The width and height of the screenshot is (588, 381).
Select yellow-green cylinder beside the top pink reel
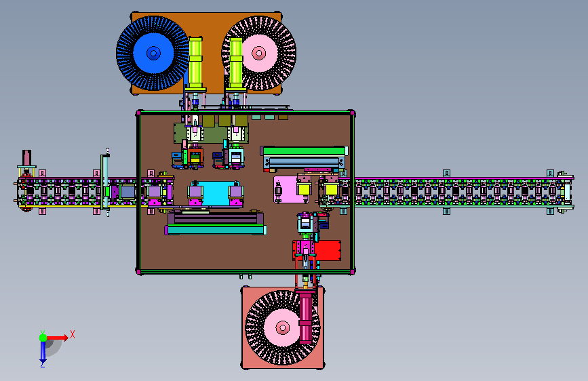tap(236, 62)
